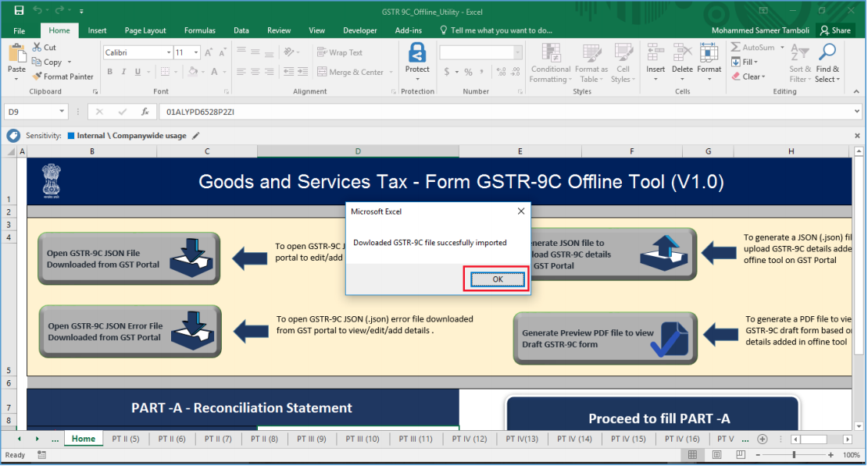Image resolution: width=868 pixels, height=466 pixels.
Task: Click OK in the Microsoft Excel dialog
Action: (x=497, y=279)
